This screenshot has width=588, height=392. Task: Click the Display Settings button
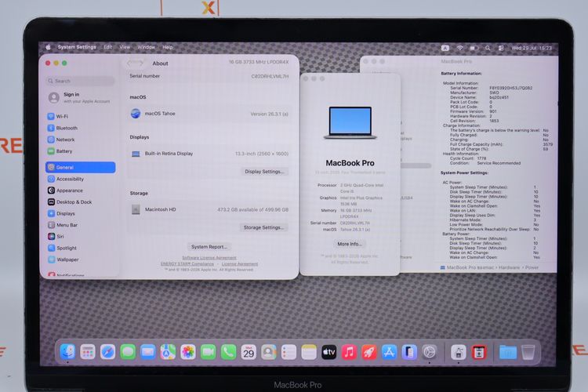click(x=264, y=172)
